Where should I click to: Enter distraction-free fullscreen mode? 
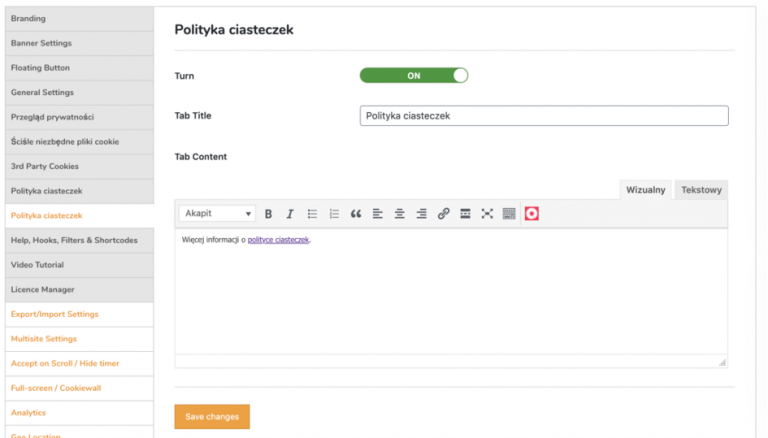tap(487, 214)
